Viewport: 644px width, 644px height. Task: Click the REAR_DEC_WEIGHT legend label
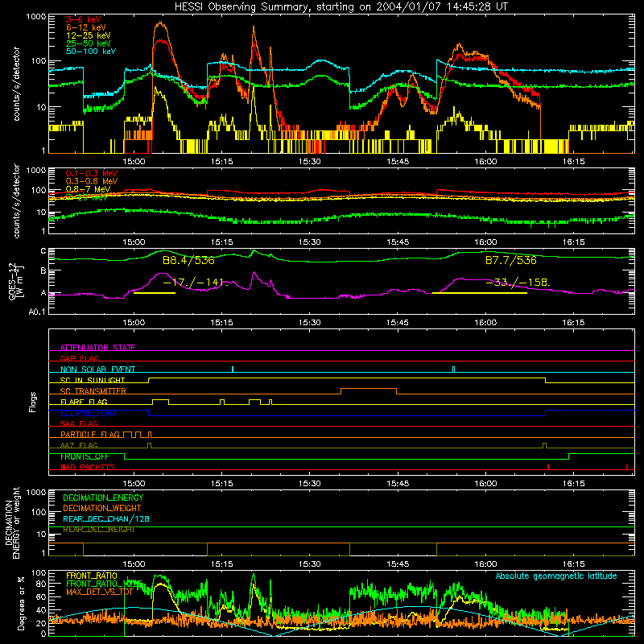[x=98, y=530]
